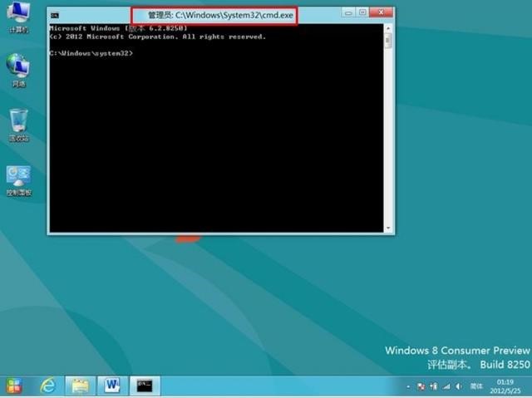Expand hidden system tray icons arrow
Viewport: 532px width, 398px height.
pos(408,386)
